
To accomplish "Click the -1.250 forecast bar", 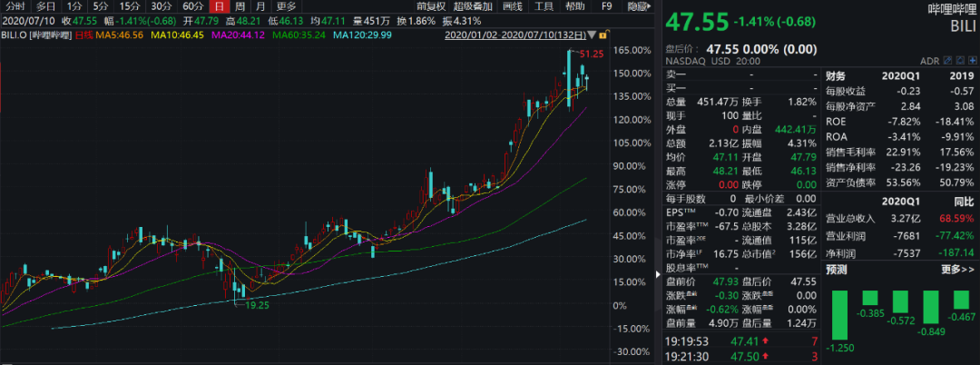I will (842, 316).
